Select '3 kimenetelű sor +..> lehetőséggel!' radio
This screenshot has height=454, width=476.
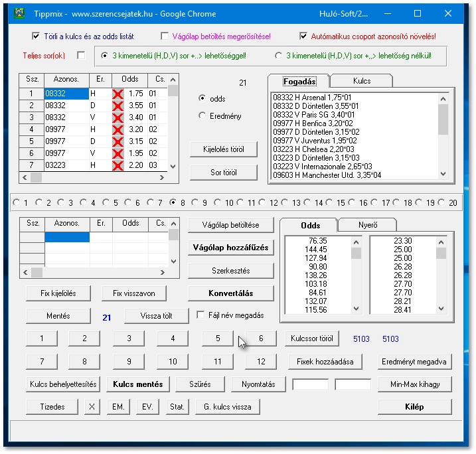tap(104, 56)
